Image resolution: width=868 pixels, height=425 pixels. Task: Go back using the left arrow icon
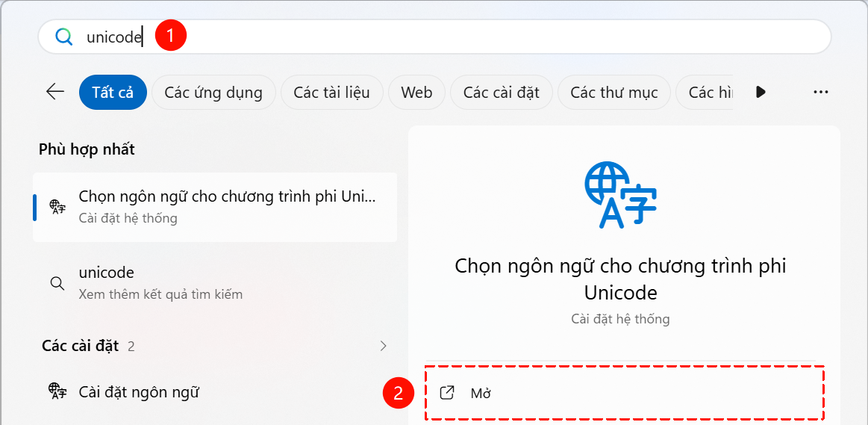[55, 92]
